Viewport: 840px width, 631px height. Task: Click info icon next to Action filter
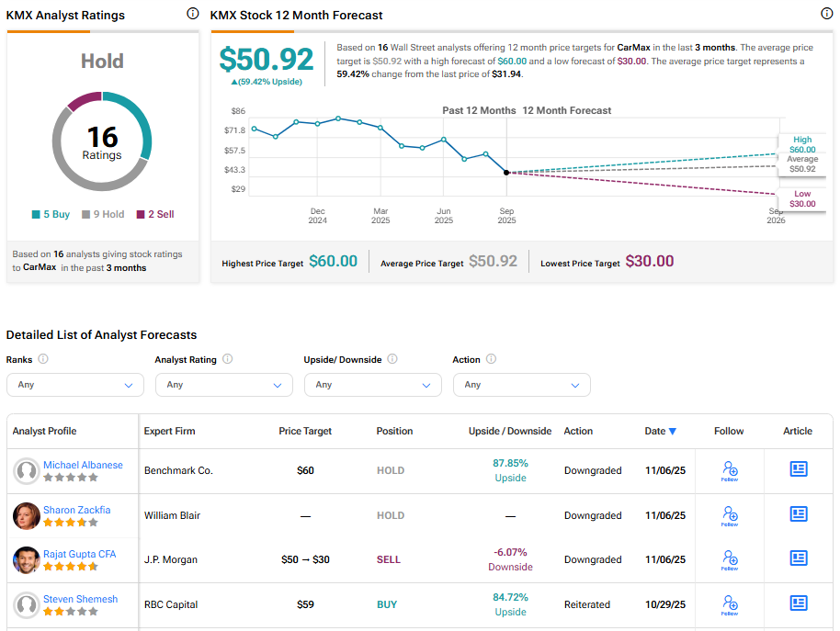[x=491, y=359]
